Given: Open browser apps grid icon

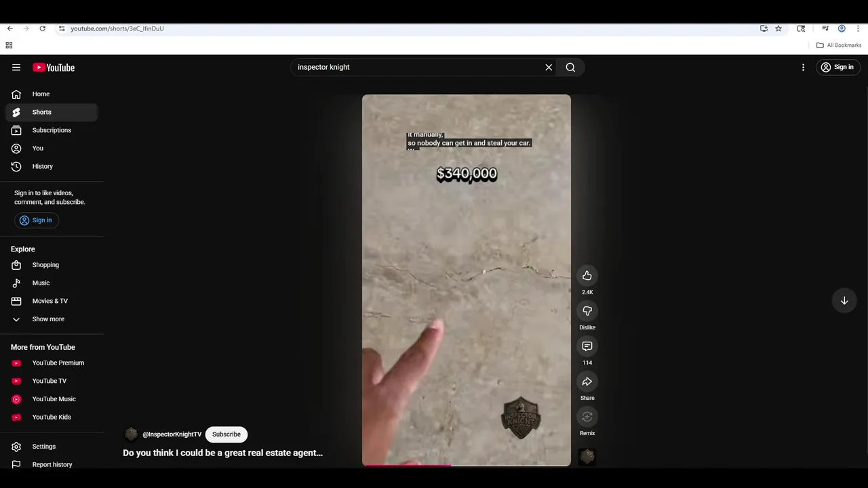Looking at the screenshot, I should click(x=9, y=45).
